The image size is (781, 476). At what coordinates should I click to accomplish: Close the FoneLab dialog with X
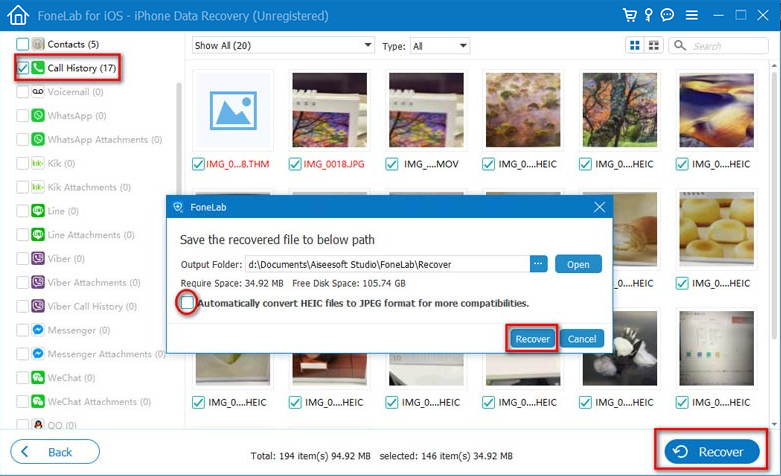click(x=599, y=207)
